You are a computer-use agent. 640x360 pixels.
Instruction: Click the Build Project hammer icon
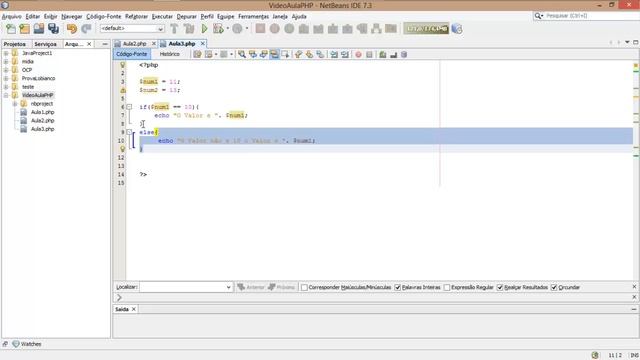(x=174, y=29)
